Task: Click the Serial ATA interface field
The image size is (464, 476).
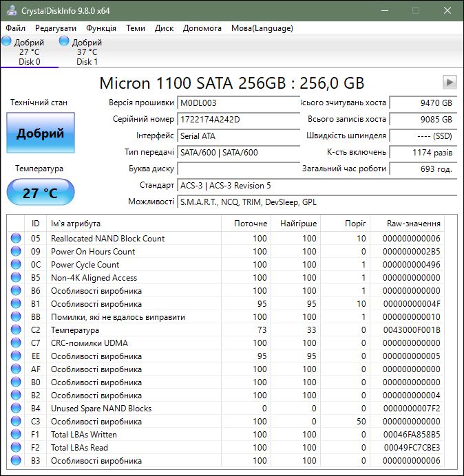Action: 238,136
